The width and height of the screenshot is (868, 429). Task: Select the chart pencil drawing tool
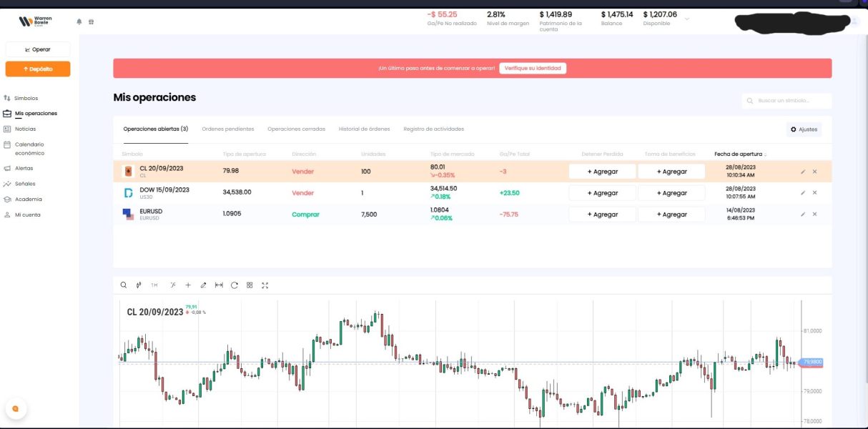tap(204, 285)
